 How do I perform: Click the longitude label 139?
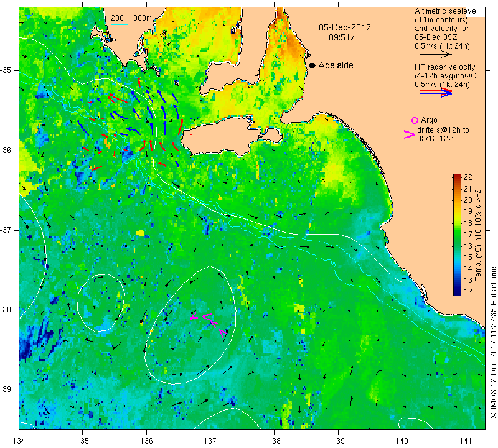(338, 441)
